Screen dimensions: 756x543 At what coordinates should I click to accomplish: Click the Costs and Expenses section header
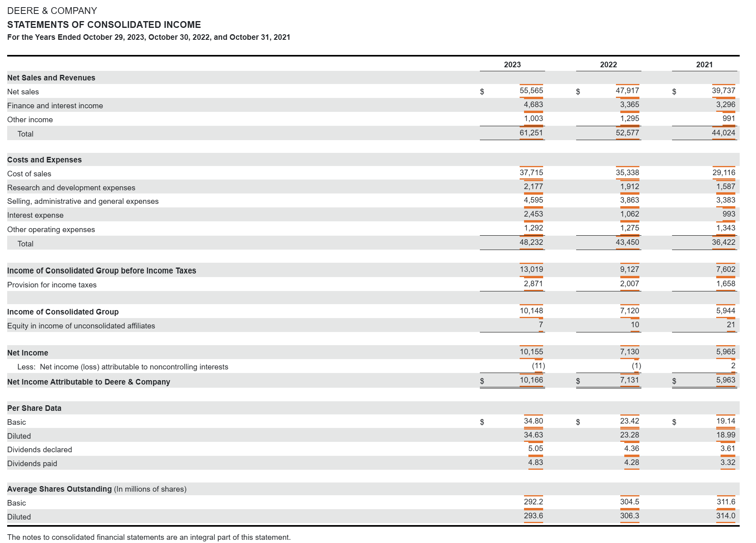[x=45, y=159]
